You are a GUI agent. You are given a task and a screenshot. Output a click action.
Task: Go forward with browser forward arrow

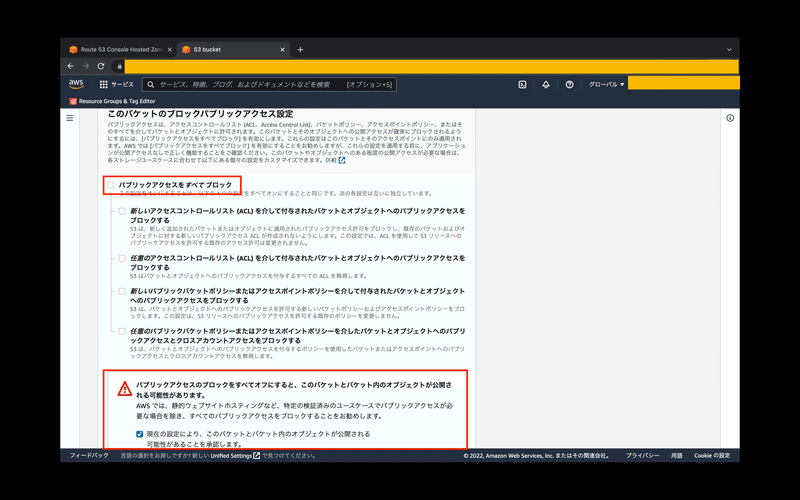pos(86,66)
